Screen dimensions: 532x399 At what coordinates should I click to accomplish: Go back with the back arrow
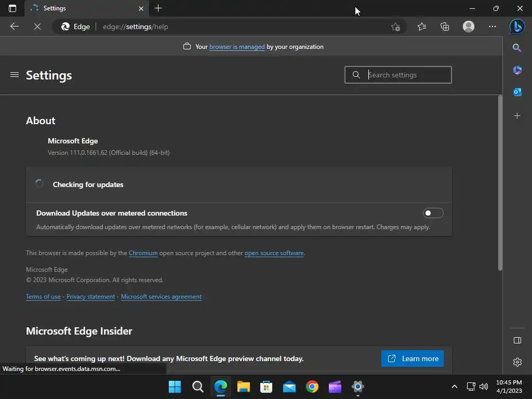(14, 26)
